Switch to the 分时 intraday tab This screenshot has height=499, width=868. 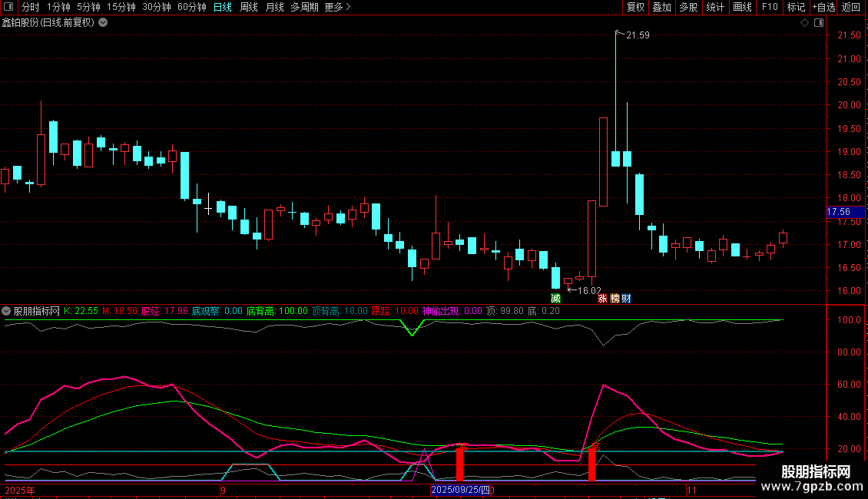tap(31, 7)
